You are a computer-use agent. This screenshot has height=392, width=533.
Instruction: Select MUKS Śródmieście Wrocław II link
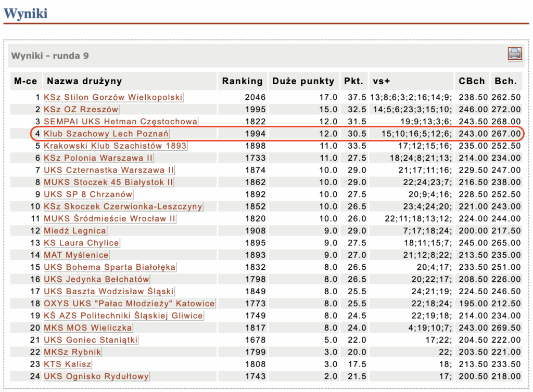coord(110,219)
